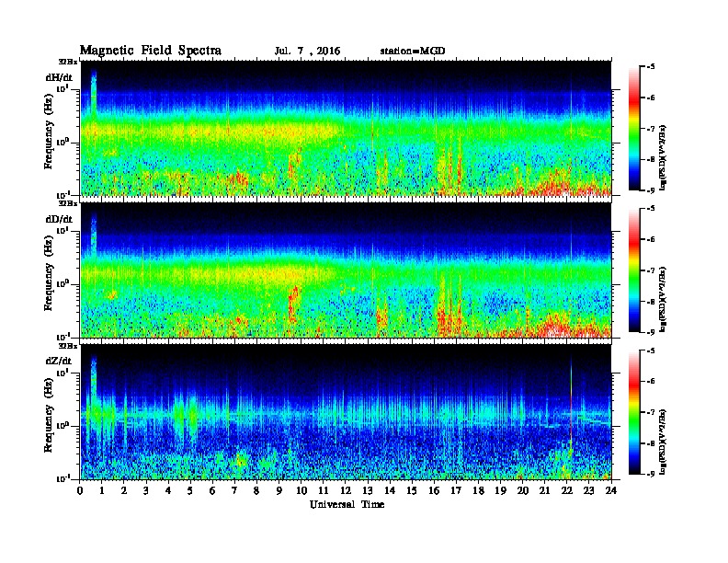Click hour tick label "5" on time axis

(190, 491)
